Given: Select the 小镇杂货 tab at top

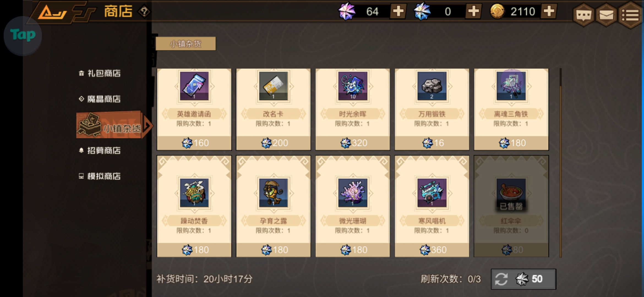Looking at the screenshot, I should point(185,44).
